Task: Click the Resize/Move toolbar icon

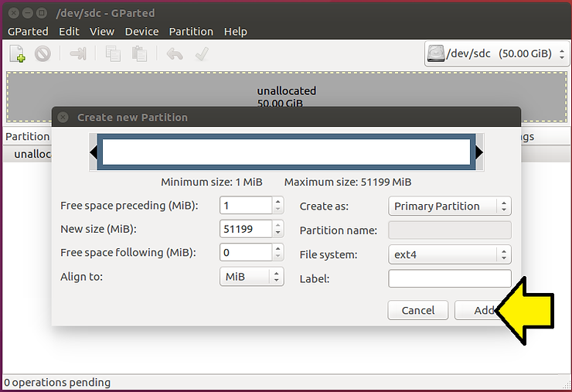Action: click(78, 54)
